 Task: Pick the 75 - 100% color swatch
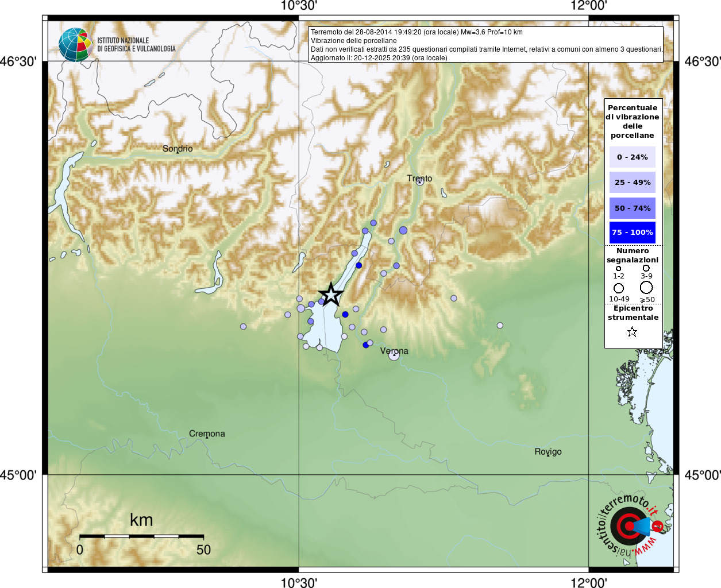pyautogui.click(x=632, y=233)
